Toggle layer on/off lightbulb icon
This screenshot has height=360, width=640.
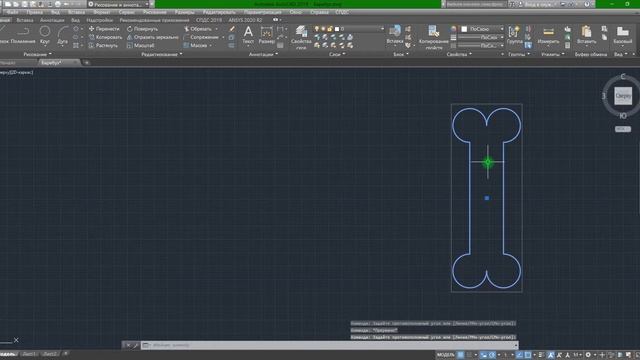316,29
